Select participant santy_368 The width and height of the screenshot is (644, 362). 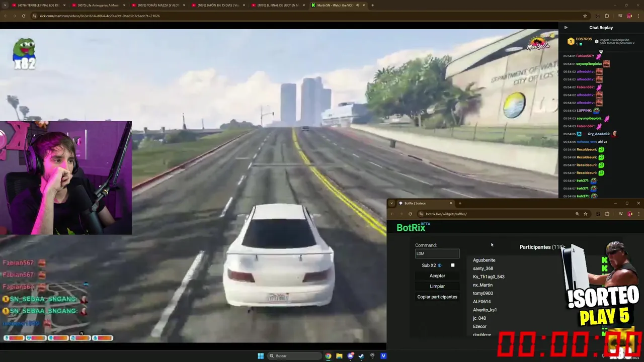[x=483, y=268]
